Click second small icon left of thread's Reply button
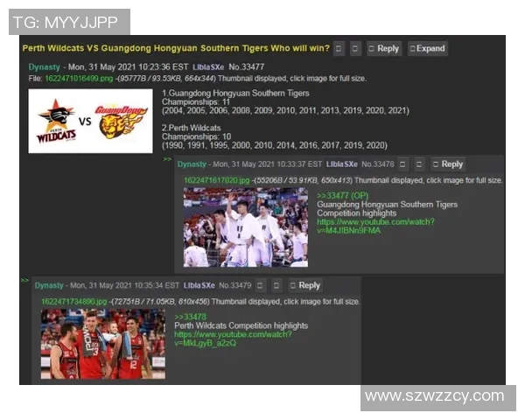Viewport: 525px width, 420px height. pyautogui.click(x=355, y=49)
